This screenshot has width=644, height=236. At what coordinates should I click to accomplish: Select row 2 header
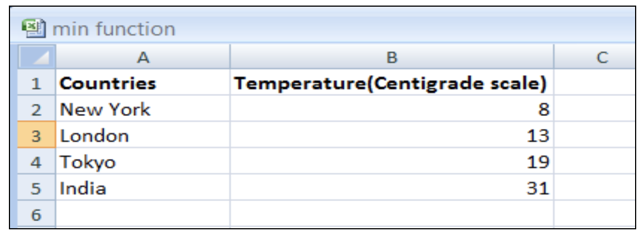click(37, 109)
